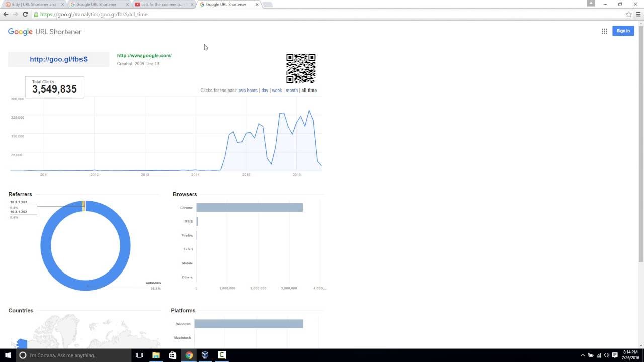Viewport: 644px width, 362px height.
Task: Click the Platforms section heading
Action: (183, 311)
